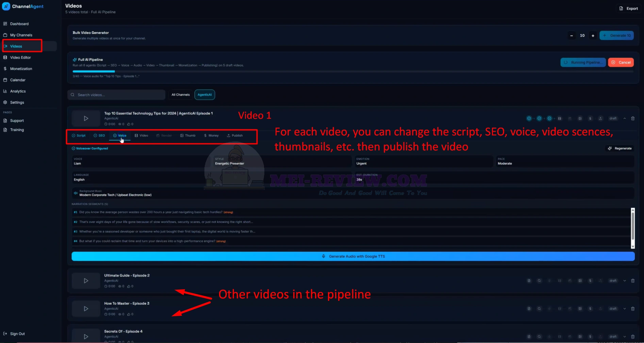
Task: Switch to the Money tab
Action: pyautogui.click(x=211, y=135)
